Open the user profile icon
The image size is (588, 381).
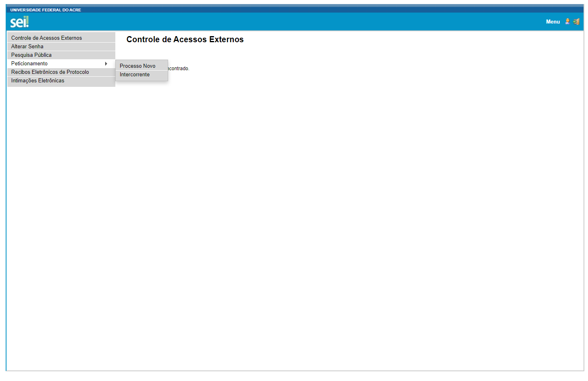(567, 22)
